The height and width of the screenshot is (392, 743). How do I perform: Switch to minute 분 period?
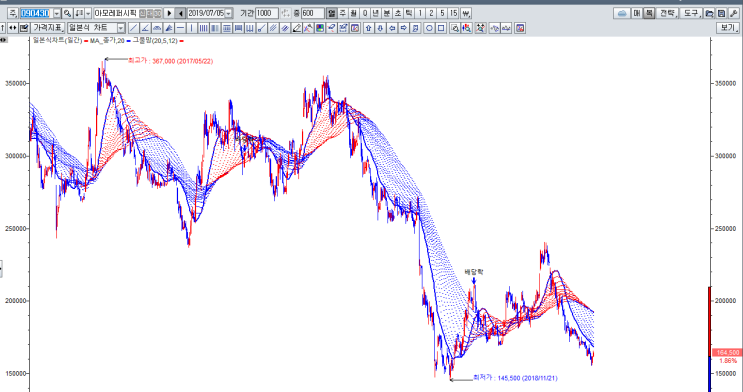tap(387, 13)
